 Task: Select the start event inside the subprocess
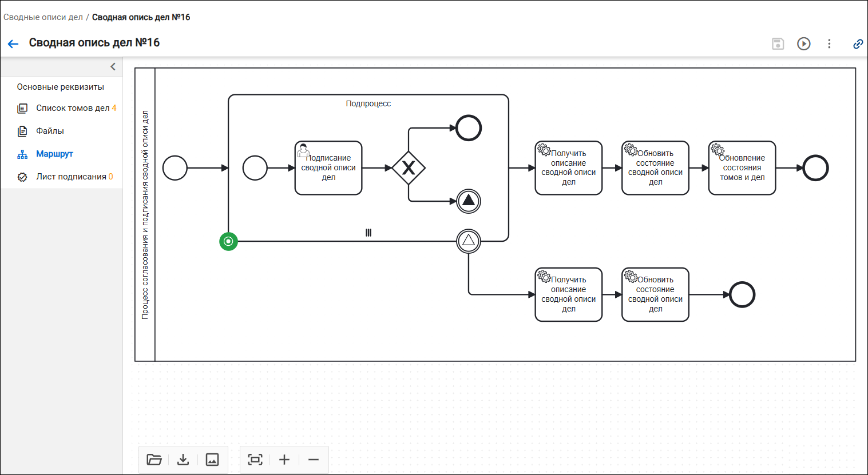pyautogui.click(x=255, y=168)
